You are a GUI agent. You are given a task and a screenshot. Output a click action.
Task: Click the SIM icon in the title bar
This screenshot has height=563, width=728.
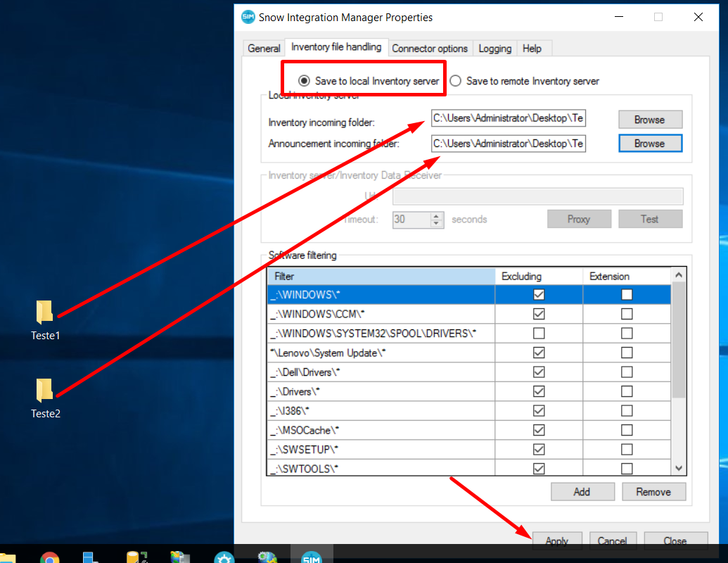coord(248,17)
